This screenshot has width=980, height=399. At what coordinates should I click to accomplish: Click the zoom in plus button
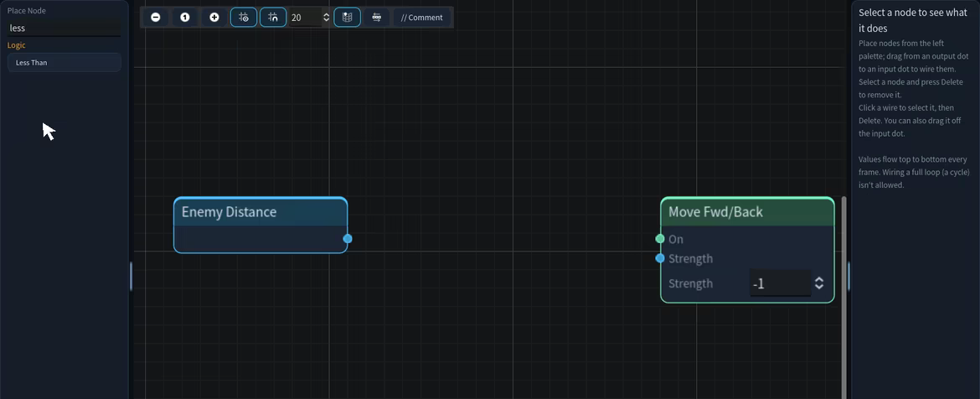click(x=214, y=18)
